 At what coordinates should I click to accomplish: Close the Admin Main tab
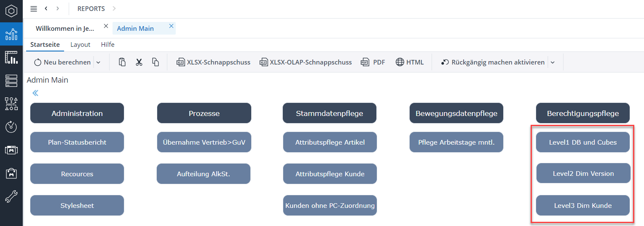coord(171,26)
